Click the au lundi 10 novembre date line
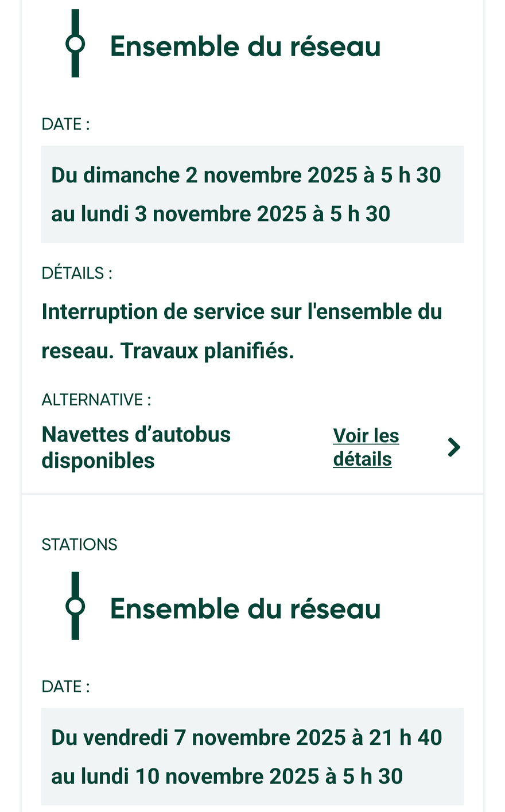Viewport: 505px width, 812px height. click(227, 777)
